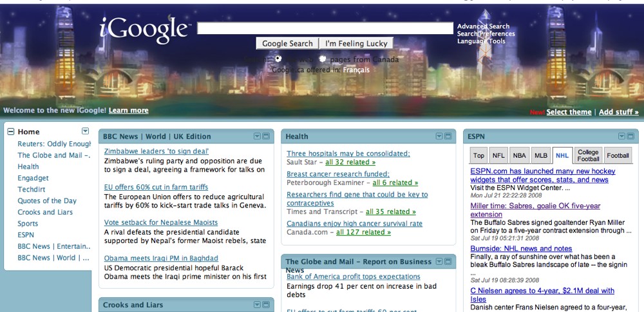Open Bank of America profit tops expectations
Viewport: 644px width, 312px height.
pos(353,277)
